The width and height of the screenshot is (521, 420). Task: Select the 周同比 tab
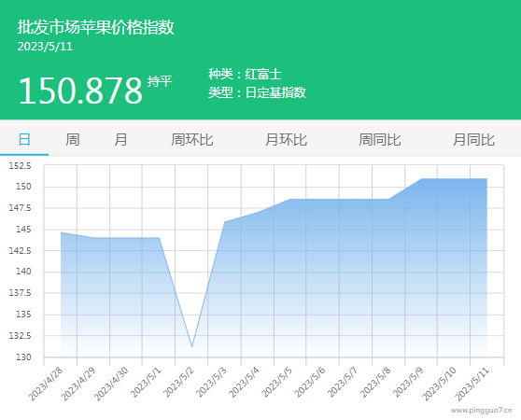pyautogui.click(x=380, y=139)
